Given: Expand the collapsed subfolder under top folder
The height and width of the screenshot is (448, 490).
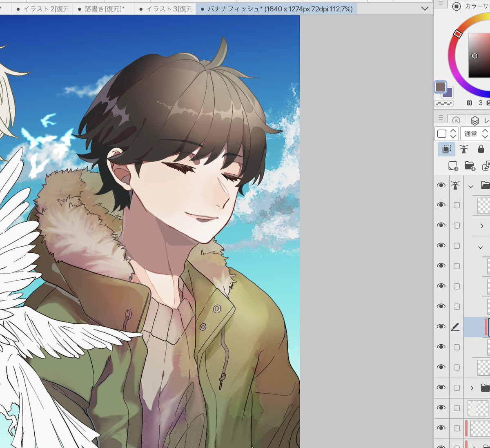Looking at the screenshot, I should tap(482, 226).
